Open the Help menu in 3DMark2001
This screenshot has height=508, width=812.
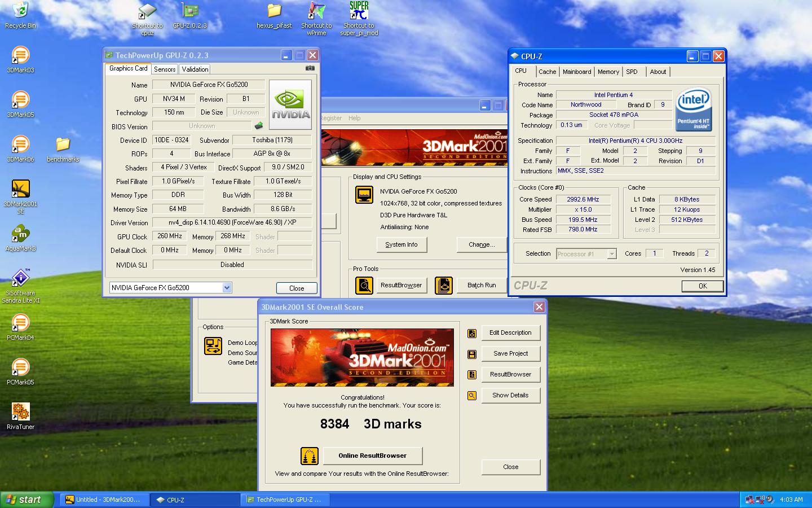pos(355,118)
